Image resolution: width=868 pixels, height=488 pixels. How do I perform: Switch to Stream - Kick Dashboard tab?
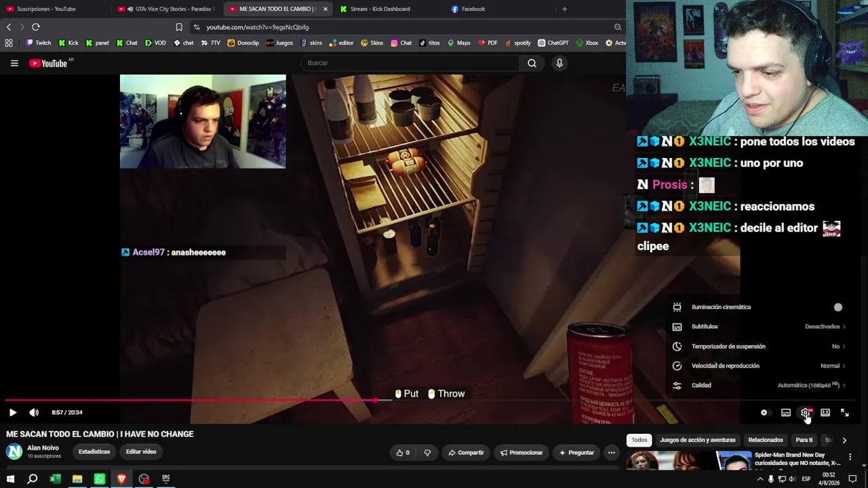(x=387, y=9)
